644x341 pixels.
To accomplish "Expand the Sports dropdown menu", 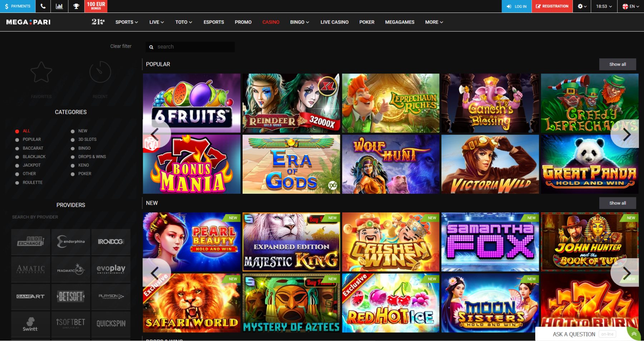I will (x=126, y=22).
